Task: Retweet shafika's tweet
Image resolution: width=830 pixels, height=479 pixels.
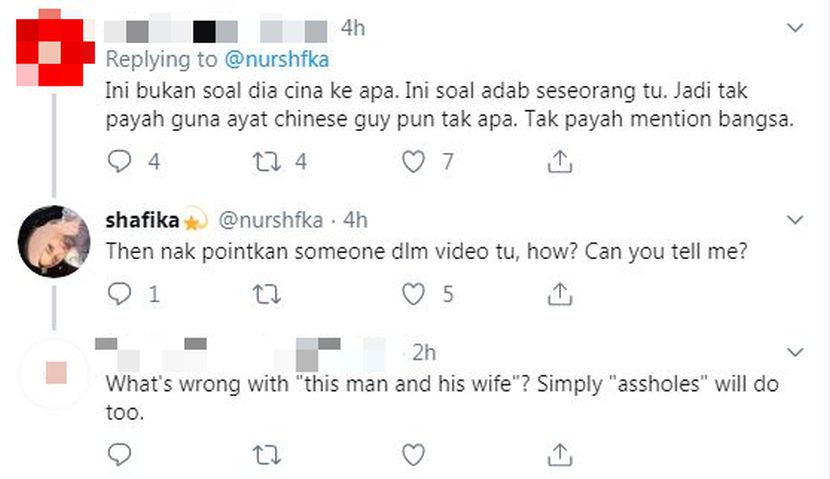Action: 266,293
